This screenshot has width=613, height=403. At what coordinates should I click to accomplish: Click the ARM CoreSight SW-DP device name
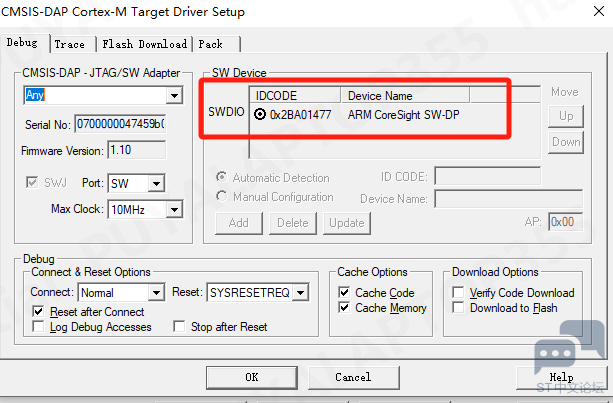point(403,115)
